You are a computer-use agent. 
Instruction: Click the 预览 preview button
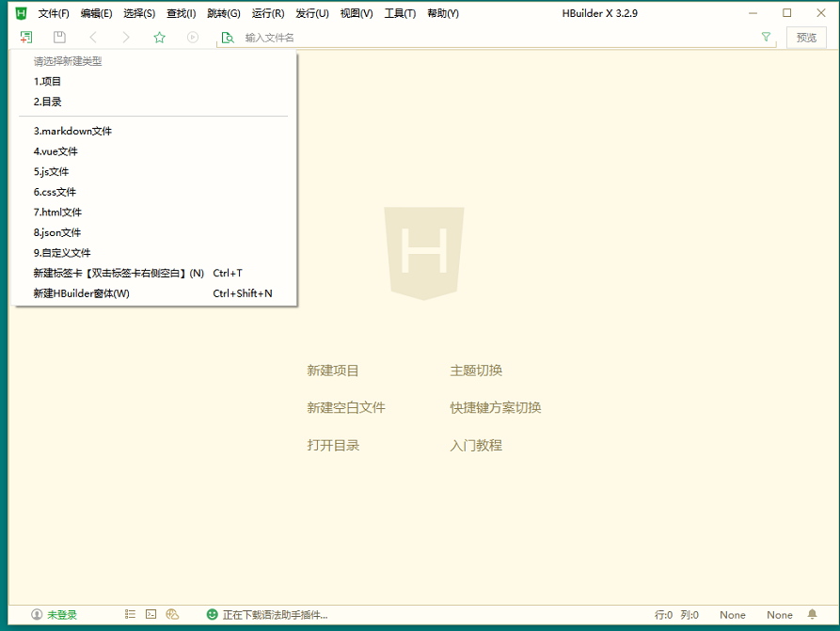[806, 38]
